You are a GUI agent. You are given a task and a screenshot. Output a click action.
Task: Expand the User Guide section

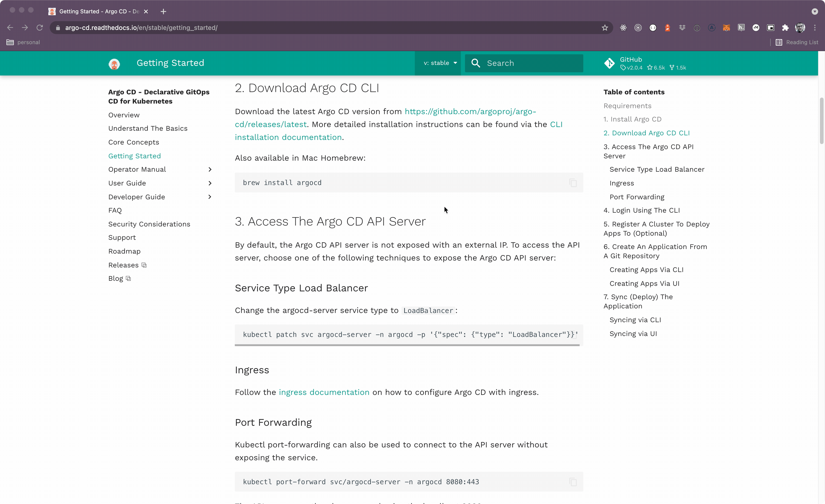(x=210, y=183)
